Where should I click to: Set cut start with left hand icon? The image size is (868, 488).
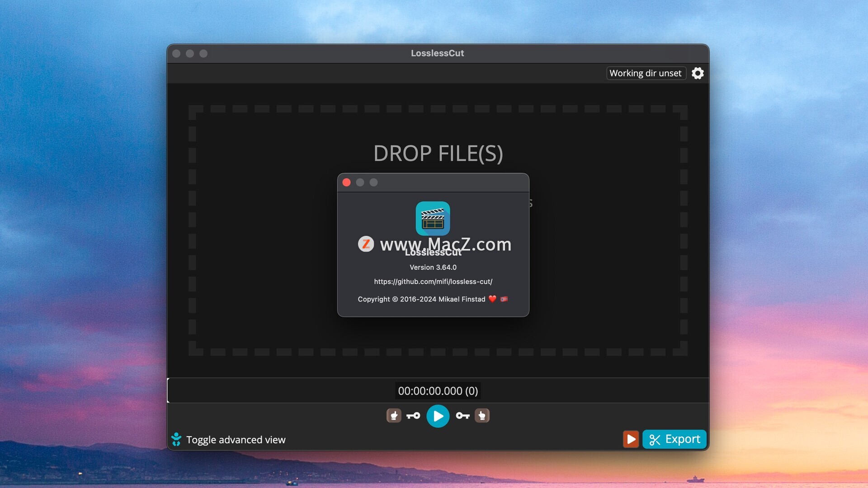click(394, 416)
